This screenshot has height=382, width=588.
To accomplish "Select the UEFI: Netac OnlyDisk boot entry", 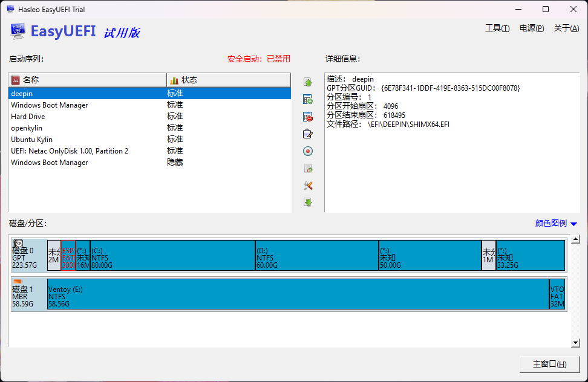I will pos(149,151).
